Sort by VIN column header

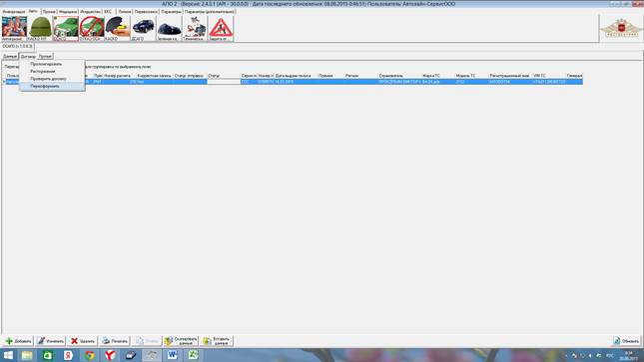point(549,76)
